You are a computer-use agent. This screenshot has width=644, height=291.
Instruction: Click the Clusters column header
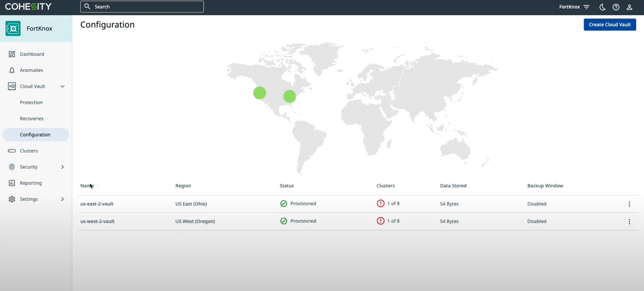coord(385,186)
